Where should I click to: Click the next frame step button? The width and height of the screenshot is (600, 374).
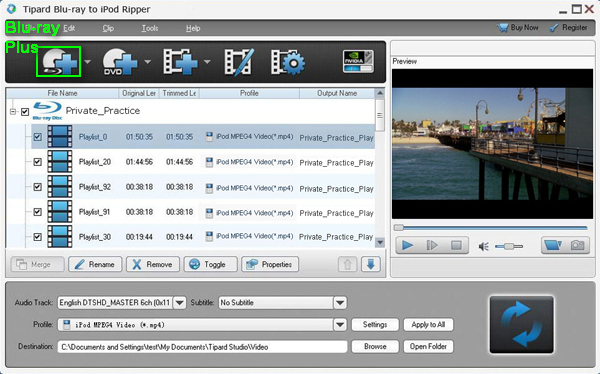point(432,245)
